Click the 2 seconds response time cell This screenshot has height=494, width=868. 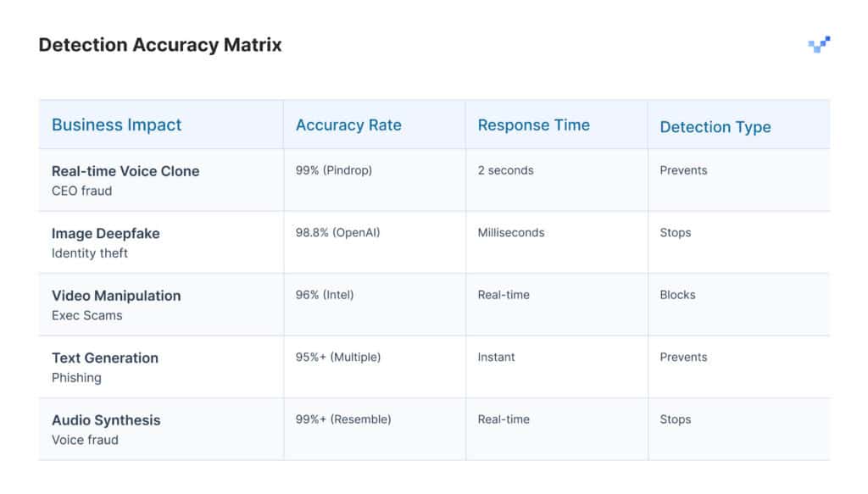coord(506,170)
